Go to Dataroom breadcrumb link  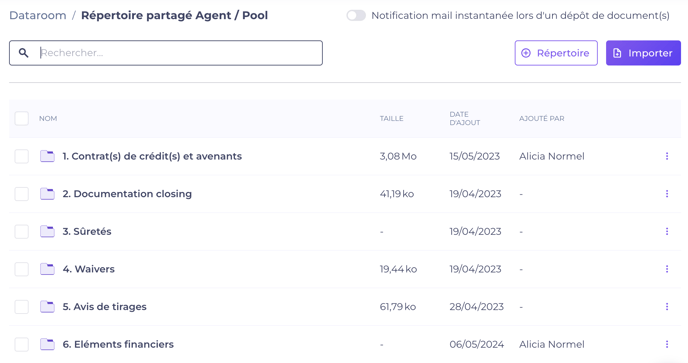tap(38, 15)
